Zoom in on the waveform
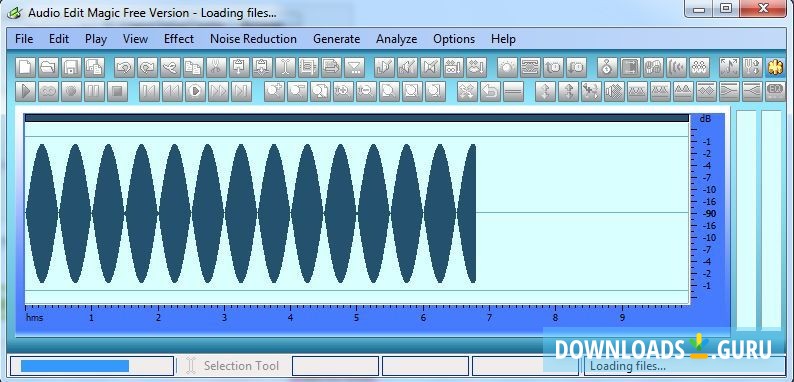Image resolution: width=794 pixels, height=382 pixels. click(274, 92)
